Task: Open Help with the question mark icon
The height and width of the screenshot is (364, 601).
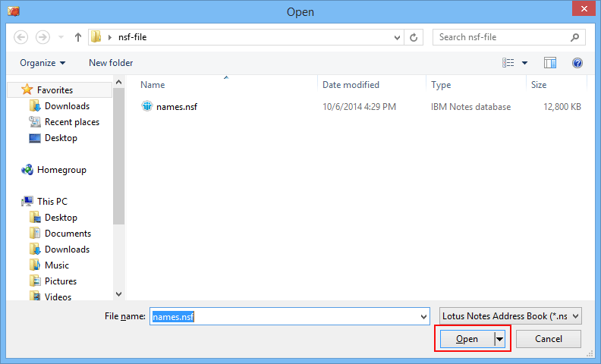Action: (577, 63)
